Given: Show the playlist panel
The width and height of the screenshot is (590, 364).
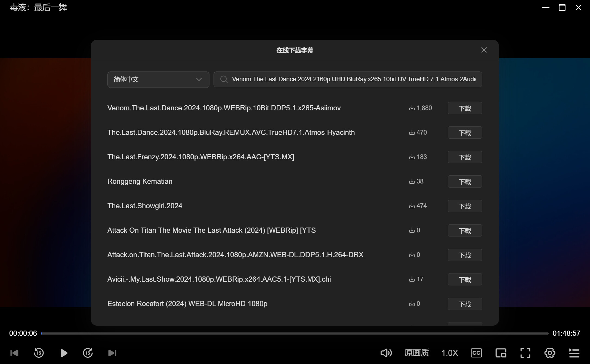Looking at the screenshot, I should [574, 353].
